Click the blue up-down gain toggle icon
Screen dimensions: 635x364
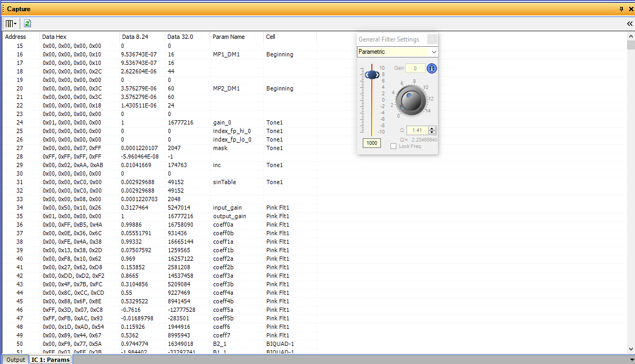pos(432,68)
